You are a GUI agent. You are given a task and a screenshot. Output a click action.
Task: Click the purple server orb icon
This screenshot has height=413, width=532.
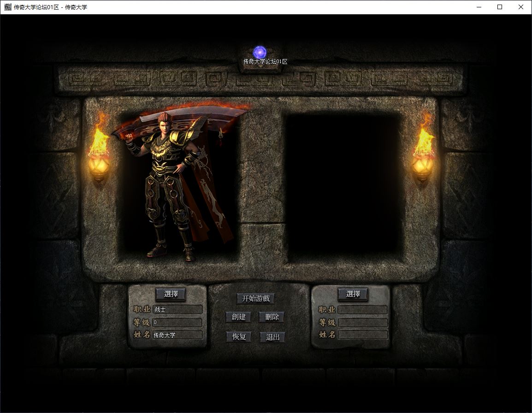tap(260, 52)
